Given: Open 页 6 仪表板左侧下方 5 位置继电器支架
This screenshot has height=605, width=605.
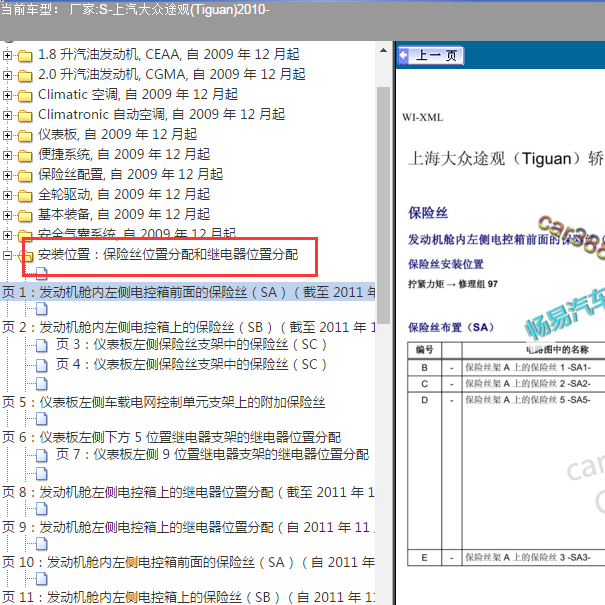Looking at the screenshot, I should [171, 437].
